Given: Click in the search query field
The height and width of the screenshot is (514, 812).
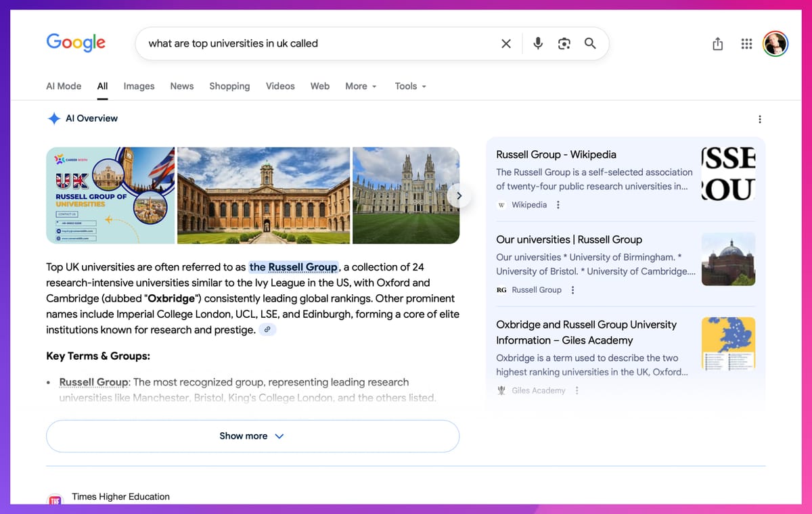Looking at the screenshot, I should (x=318, y=43).
